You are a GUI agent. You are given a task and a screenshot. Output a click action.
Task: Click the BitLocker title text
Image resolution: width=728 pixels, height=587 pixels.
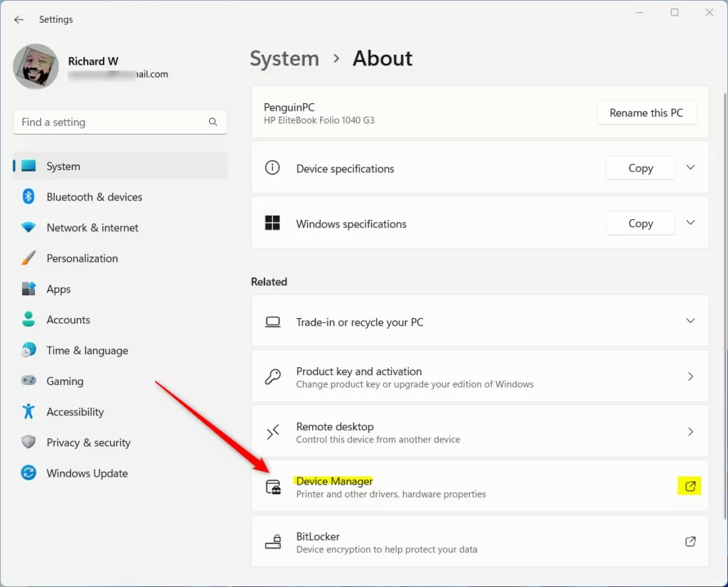[318, 536]
